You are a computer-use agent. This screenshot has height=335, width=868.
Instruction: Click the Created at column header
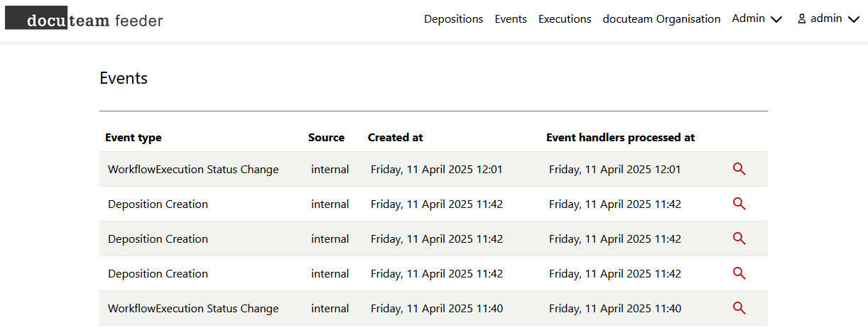(396, 138)
